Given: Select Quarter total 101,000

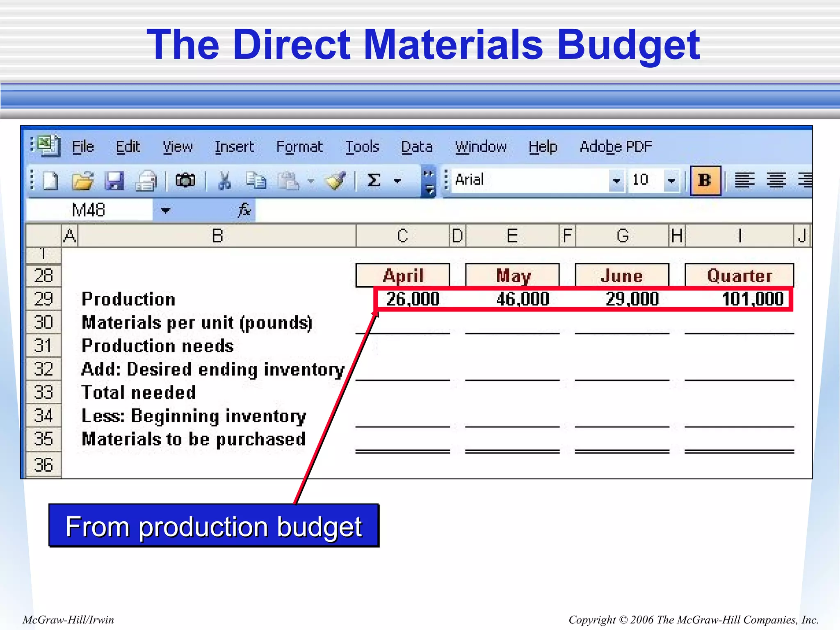Looking at the screenshot, I should click(753, 299).
